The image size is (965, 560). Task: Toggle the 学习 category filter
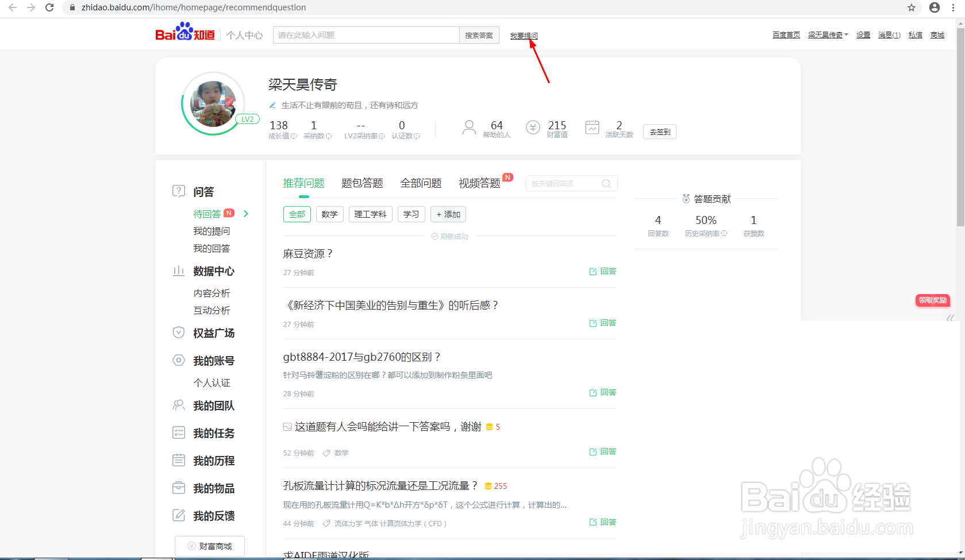pyautogui.click(x=411, y=214)
